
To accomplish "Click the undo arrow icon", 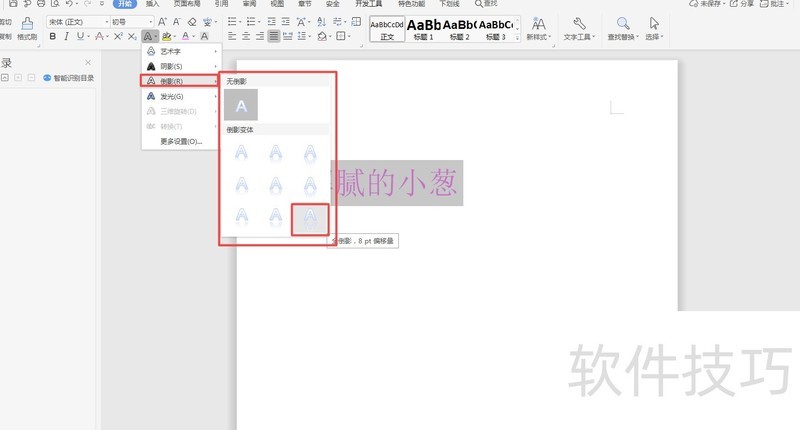I will coord(69,3).
